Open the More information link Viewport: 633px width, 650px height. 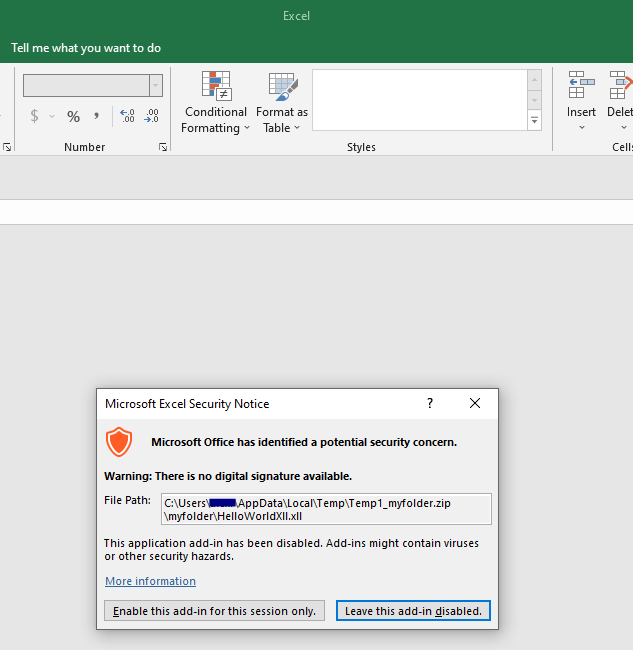point(150,581)
